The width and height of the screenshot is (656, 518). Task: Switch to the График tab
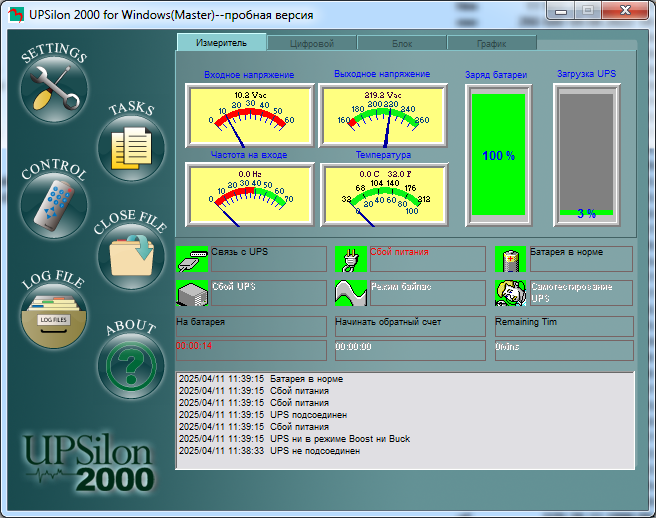point(492,44)
